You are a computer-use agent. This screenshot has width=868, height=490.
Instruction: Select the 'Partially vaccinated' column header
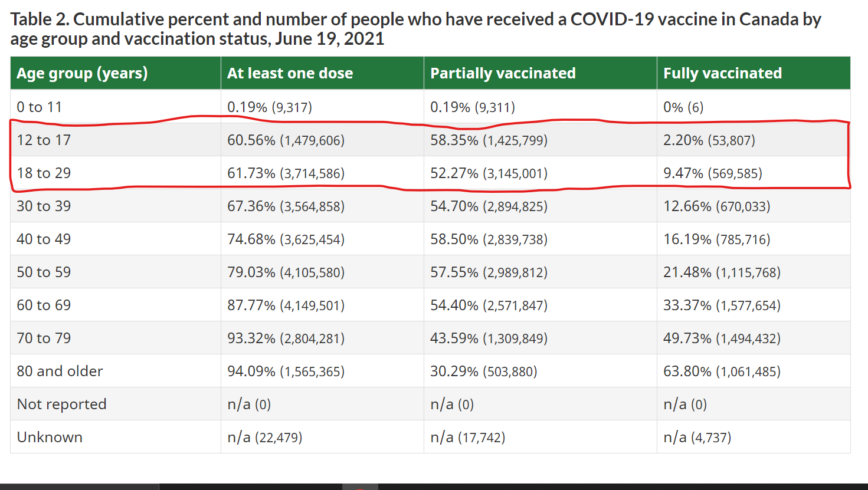coord(503,73)
